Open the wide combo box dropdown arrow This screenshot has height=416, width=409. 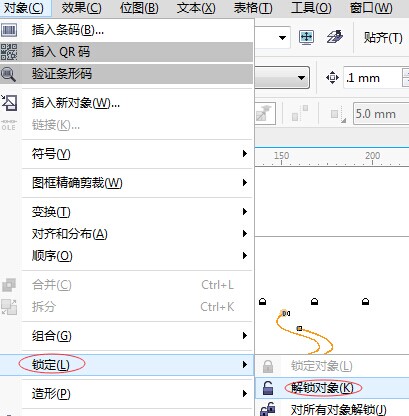(302, 78)
